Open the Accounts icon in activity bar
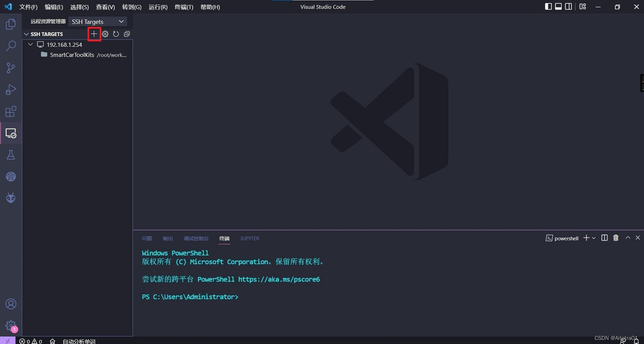The height and width of the screenshot is (344, 644). [x=11, y=304]
